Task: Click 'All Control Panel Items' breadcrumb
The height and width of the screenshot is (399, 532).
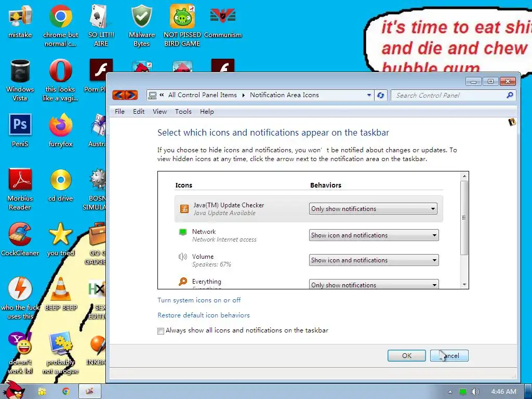Action: (203, 95)
